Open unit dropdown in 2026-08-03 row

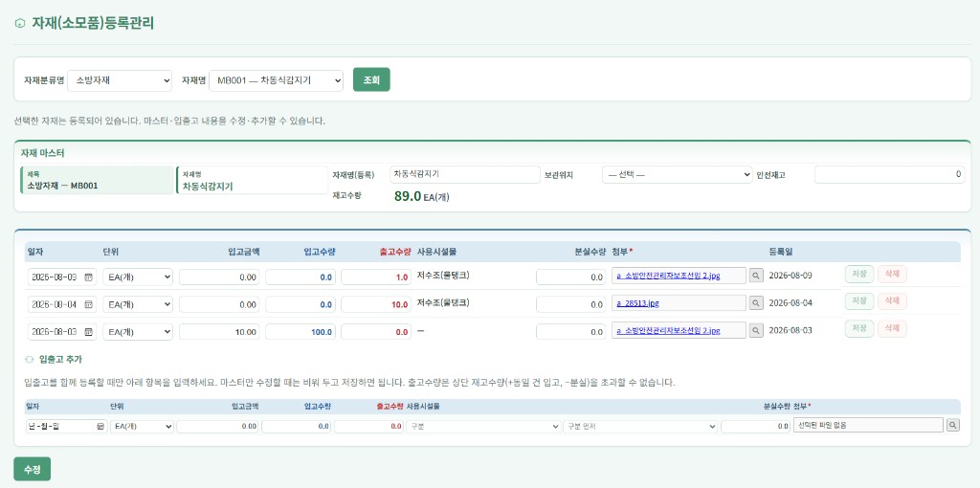[138, 331]
